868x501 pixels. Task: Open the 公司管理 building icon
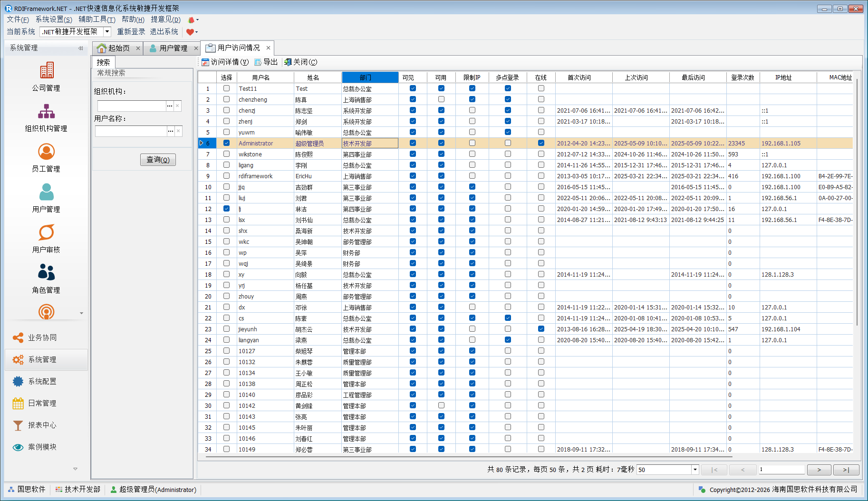click(x=47, y=71)
